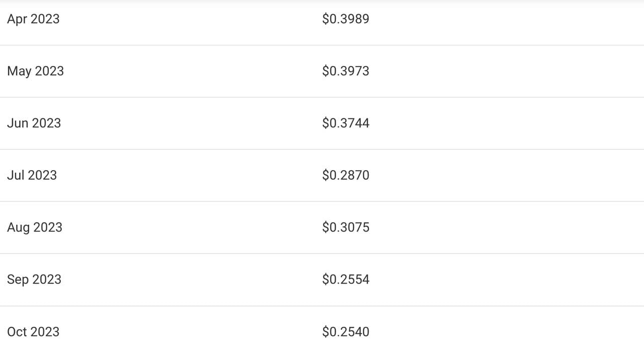Click divider line between Jun and Jul rows

point(322,150)
